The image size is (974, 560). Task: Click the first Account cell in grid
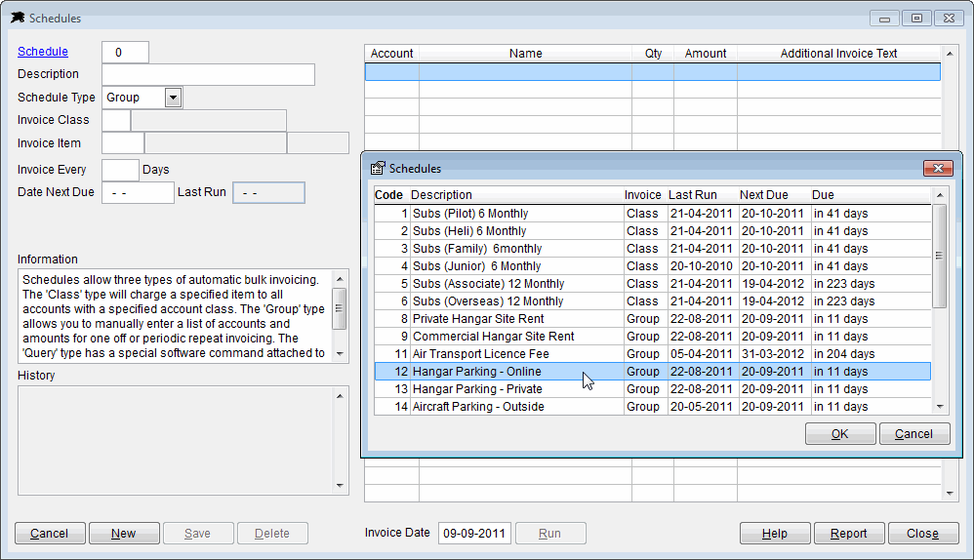point(392,72)
